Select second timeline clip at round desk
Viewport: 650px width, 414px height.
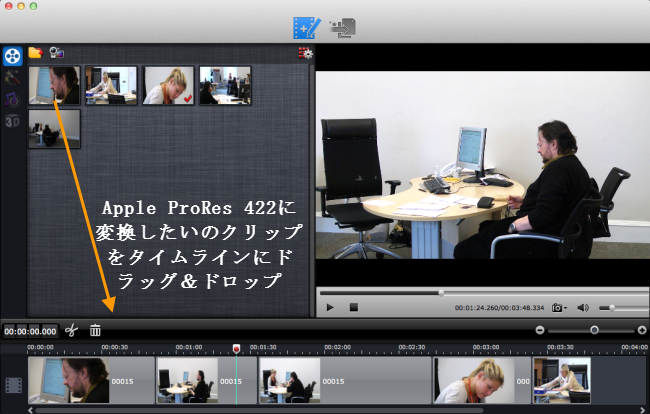207,380
